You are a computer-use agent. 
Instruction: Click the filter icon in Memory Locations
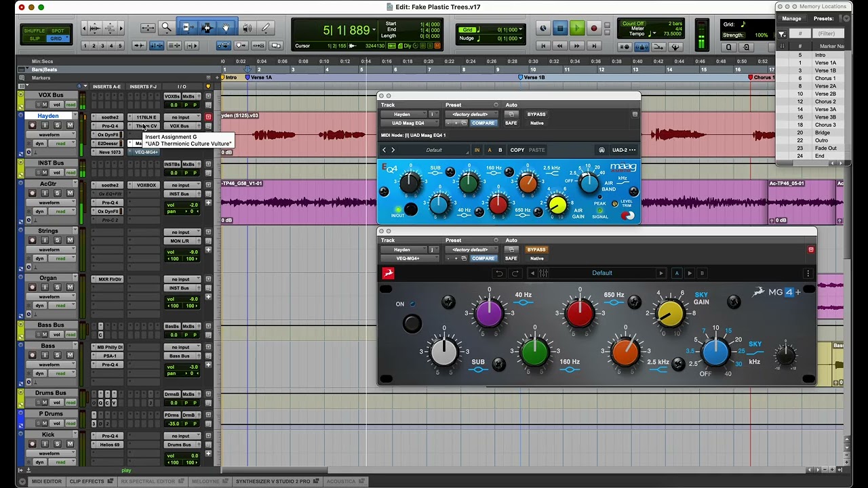click(782, 34)
